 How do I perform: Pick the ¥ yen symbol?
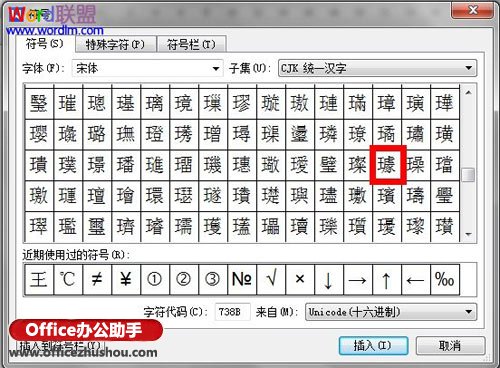(126, 279)
